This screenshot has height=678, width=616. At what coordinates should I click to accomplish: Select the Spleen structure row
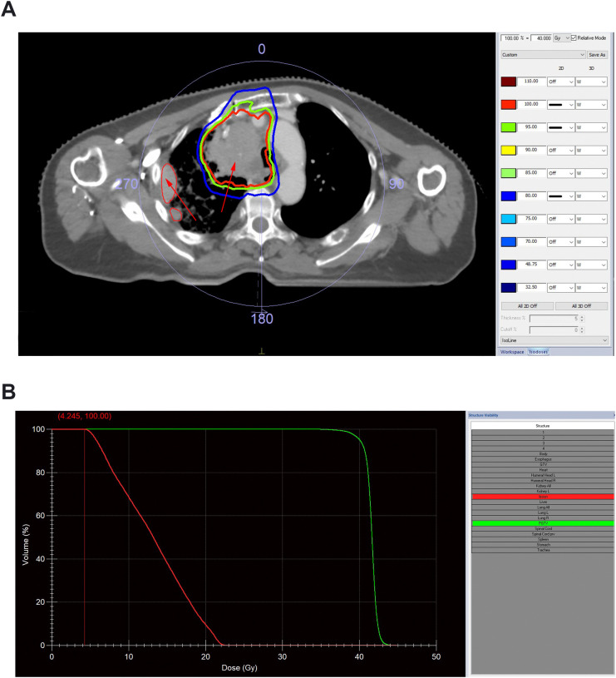click(x=543, y=539)
